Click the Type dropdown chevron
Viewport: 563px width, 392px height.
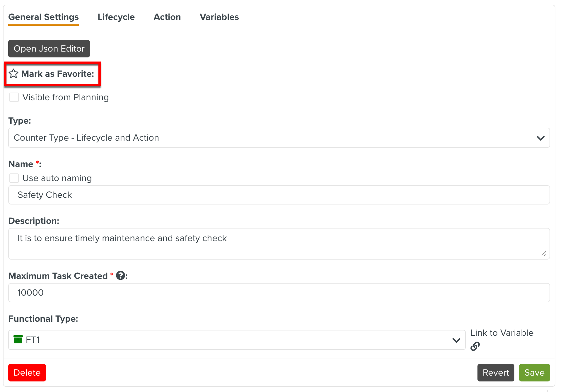(x=540, y=138)
